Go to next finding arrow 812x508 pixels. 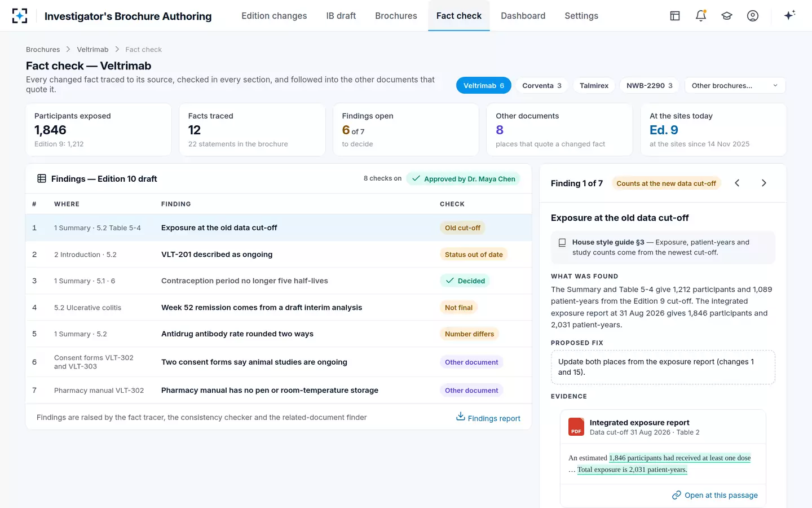pos(764,183)
